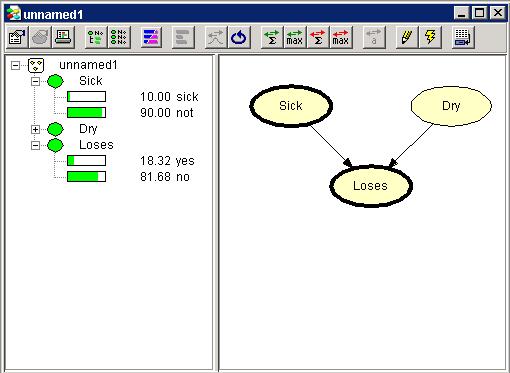Click the red sum propagation icon
Image resolution: width=510 pixels, height=373 pixels.
click(318, 37)
